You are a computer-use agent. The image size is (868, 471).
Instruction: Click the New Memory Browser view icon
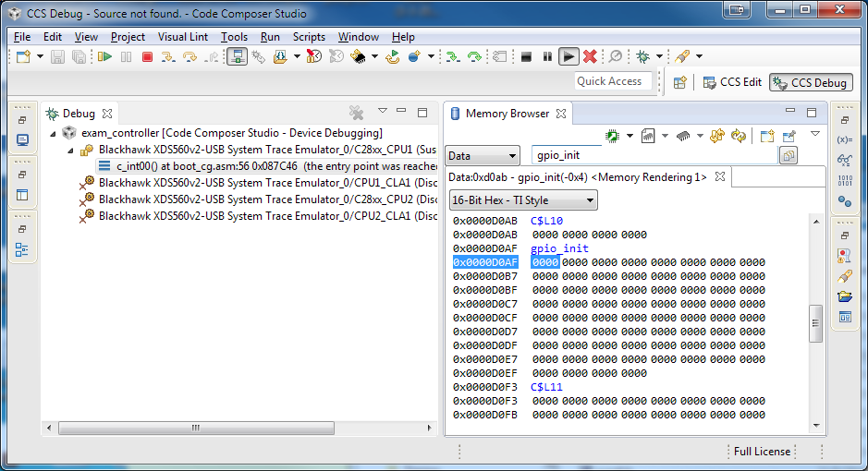(x=766, y=136)
